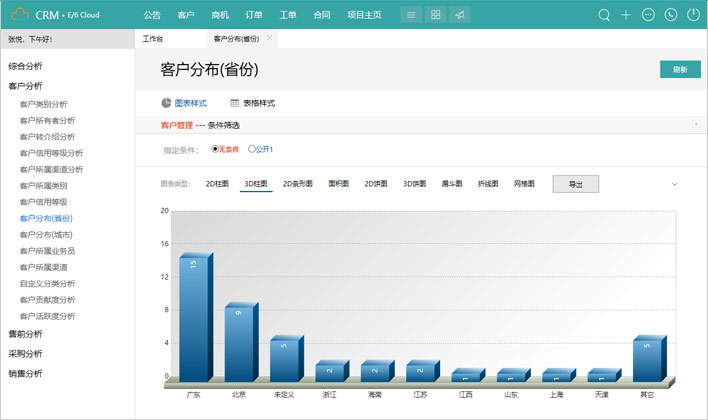Open the grid apps icon
Screen dimensions: 708x420
pos(435,15)
